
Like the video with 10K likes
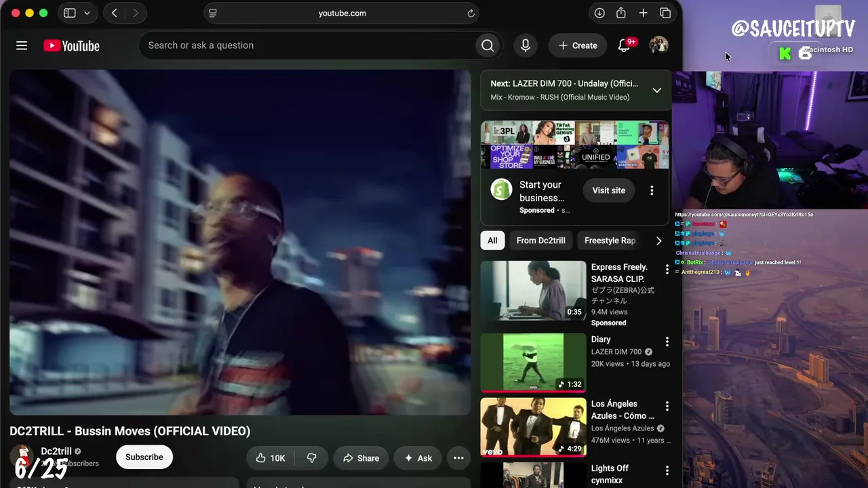click(271, 458)
